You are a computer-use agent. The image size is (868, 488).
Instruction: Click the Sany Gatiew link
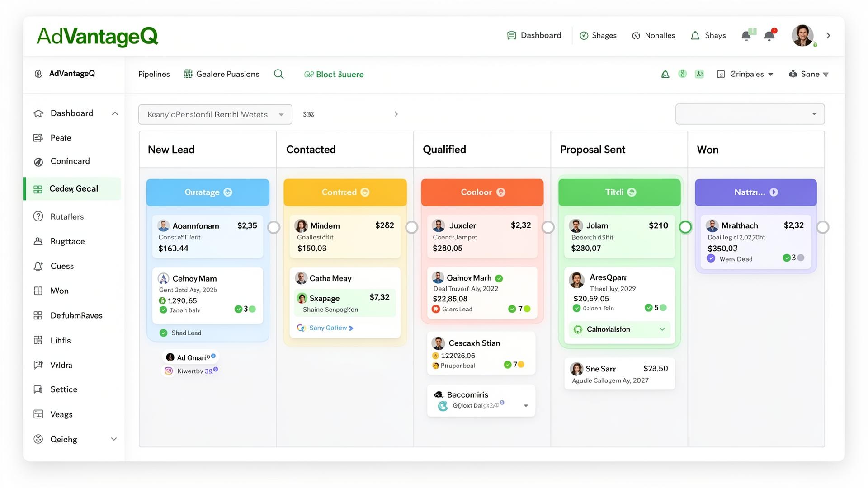[325, 328]
